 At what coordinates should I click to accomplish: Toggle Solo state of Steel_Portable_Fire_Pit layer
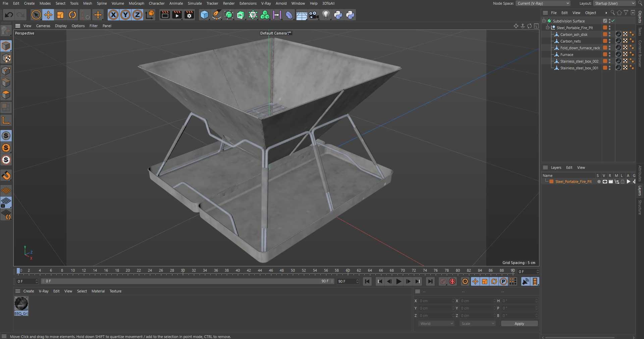599,182
